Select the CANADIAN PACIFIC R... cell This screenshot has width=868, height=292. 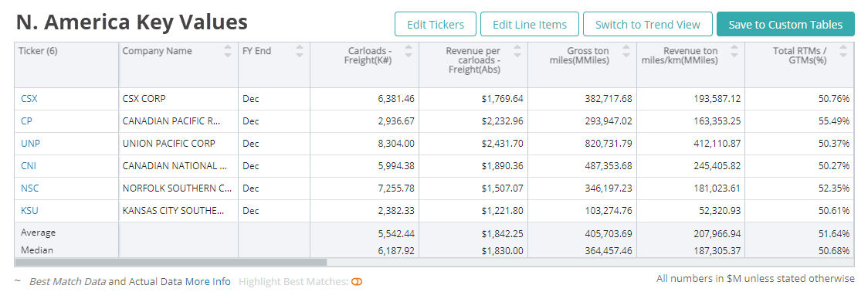[x=178, y=121]
